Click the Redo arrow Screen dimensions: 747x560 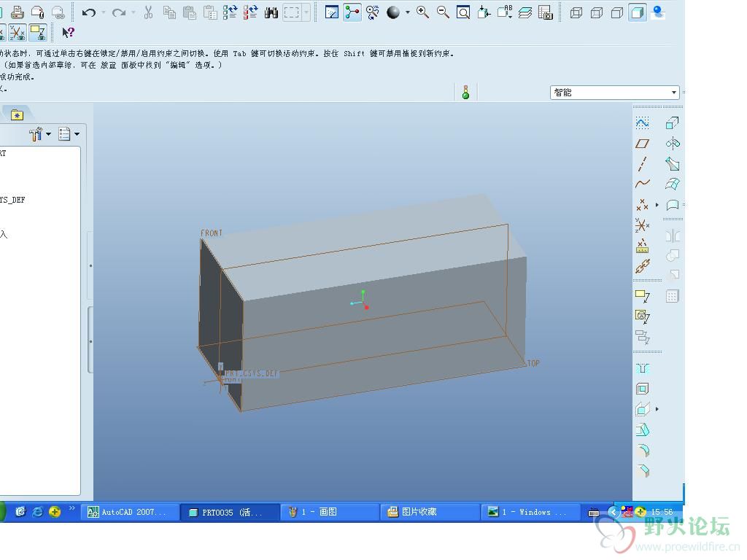119,12
